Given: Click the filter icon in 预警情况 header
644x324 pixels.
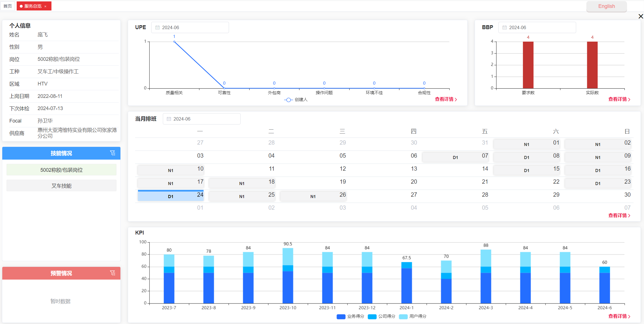Looking at the screenshot, I should point(113,273).
